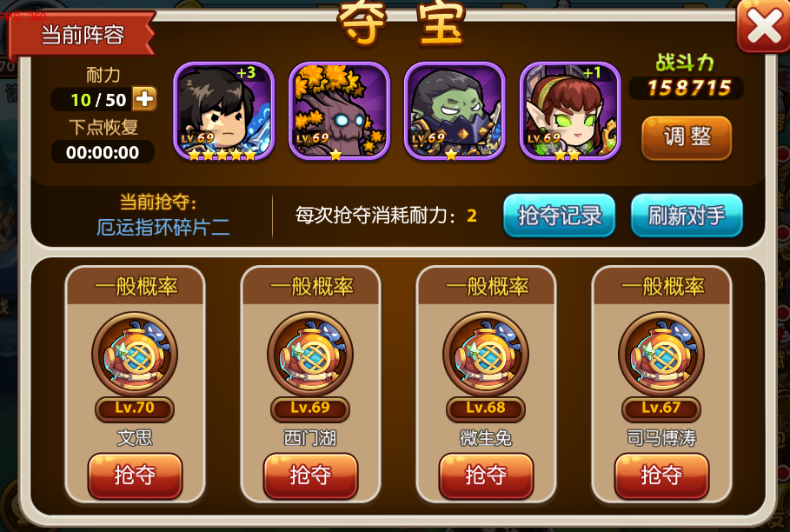Select the tree monster hero portrait
790x532 pixels.
tap(339, 111)
